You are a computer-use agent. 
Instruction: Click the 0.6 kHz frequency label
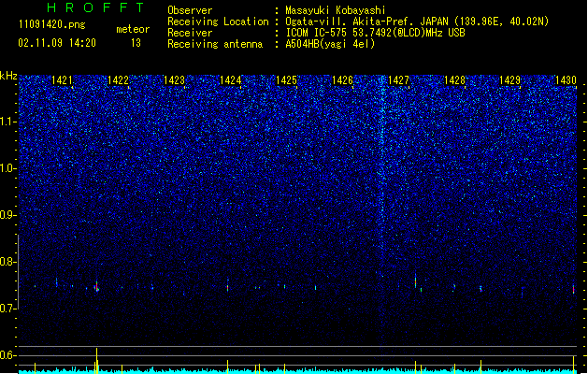click(x=8, y=355)
